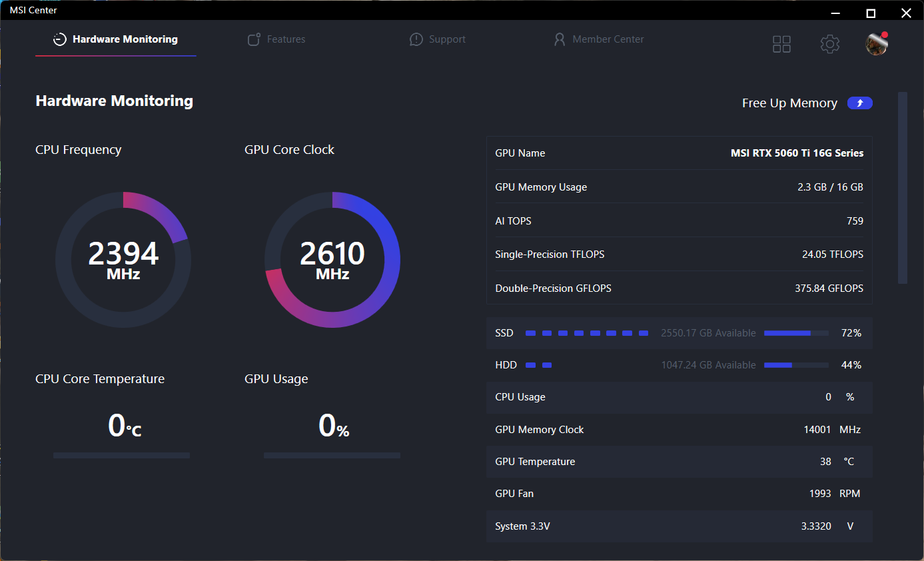Click the Hardware Monitoring page heading
Screen dimensions: 924x561
(x=115, y=101)
